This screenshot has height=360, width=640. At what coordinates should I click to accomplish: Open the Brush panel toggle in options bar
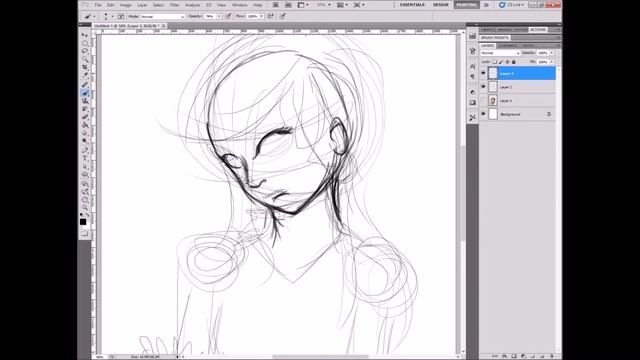121,16
